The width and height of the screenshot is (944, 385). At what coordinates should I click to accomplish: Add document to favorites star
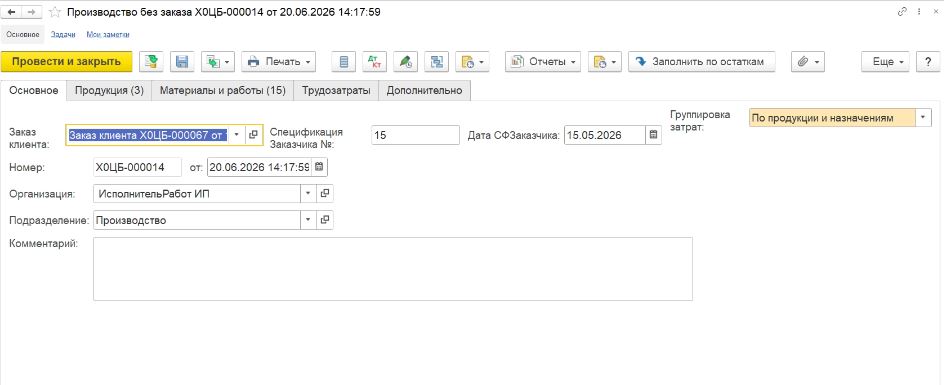coord(54,12)
